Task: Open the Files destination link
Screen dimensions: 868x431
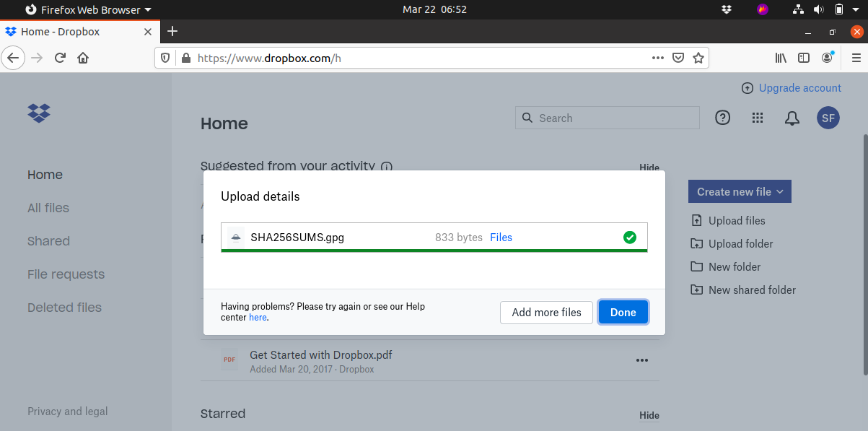Action: pos(501,238)
